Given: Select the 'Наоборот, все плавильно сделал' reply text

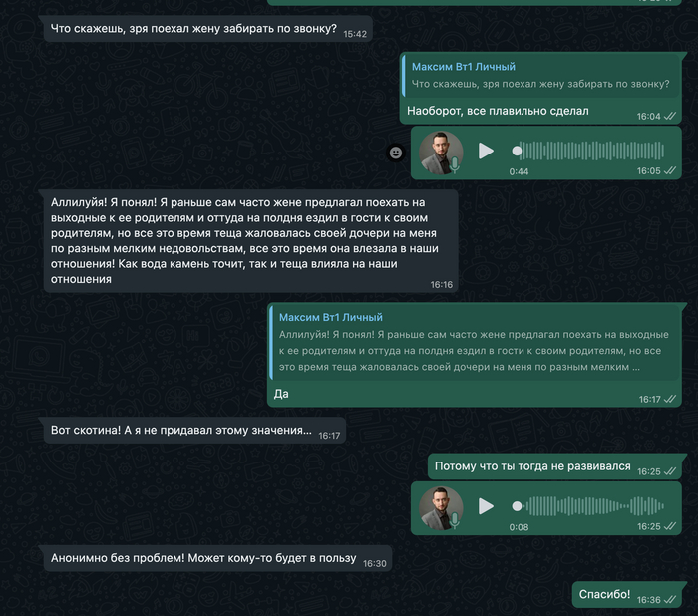Looking at the screenshot, I should pyautogui.click(x=499, y=111).
